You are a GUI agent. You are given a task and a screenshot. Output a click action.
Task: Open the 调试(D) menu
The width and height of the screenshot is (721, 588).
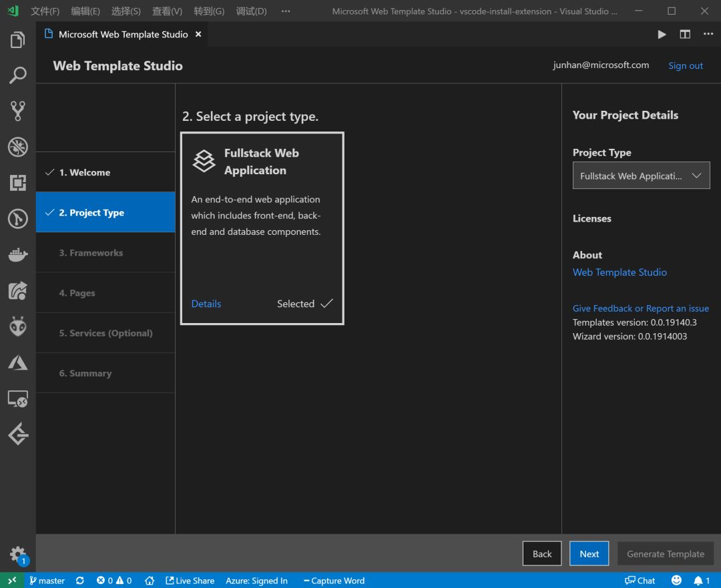point(251,11)
